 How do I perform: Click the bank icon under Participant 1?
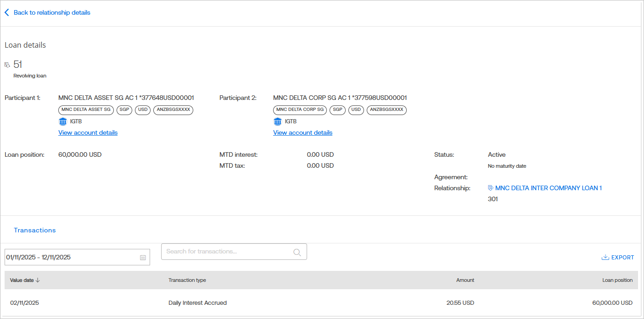coord(63,121)
